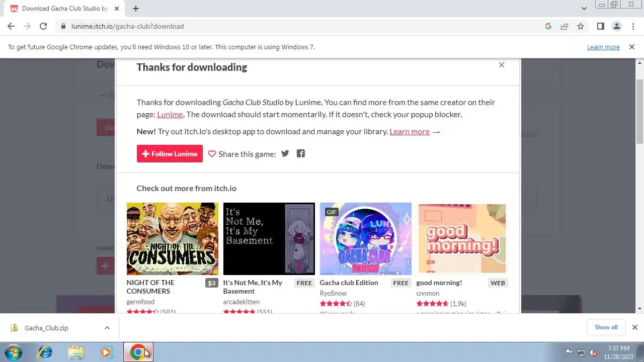644x362 pixels.
Task: Open the Lunime creator page link
Action: click(170, 114)
